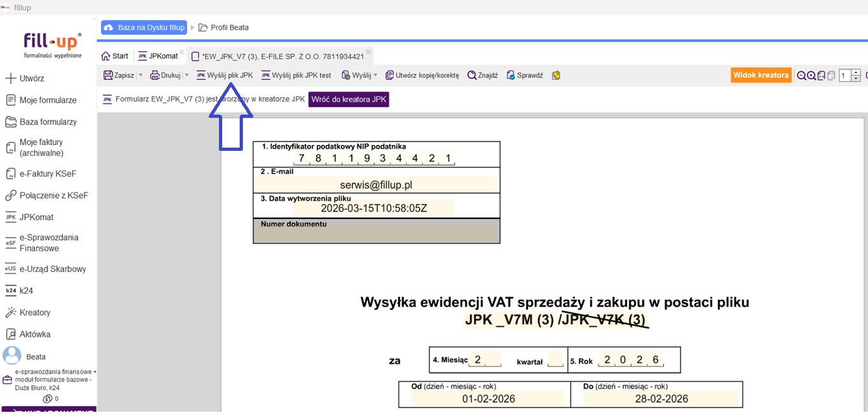Click the Drukuj printer icon

point(155,75)
